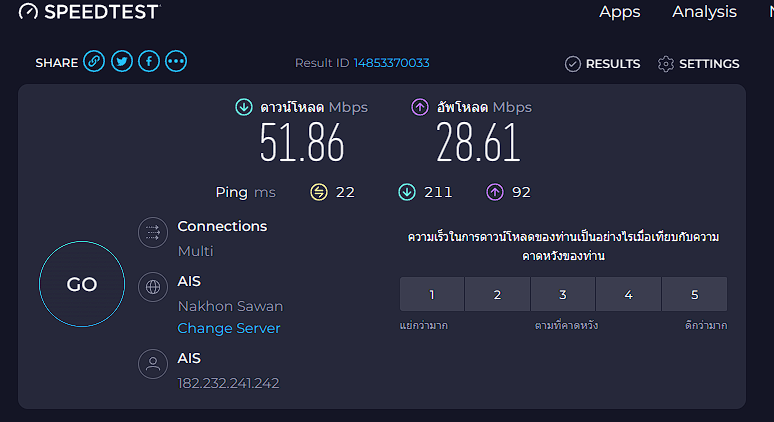Click the Change Server link
The height and width of the screenshot is (422, 774).
click(229, 328)
